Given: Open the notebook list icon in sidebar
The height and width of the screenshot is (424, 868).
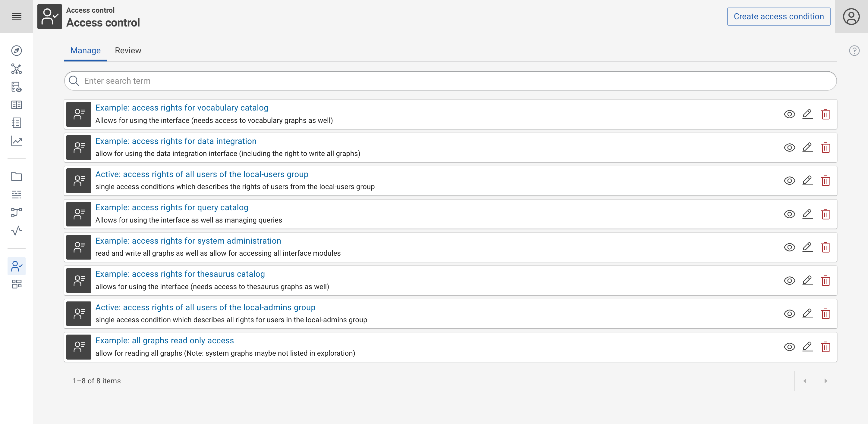Looking at the screenshot, I should point(17,123).
